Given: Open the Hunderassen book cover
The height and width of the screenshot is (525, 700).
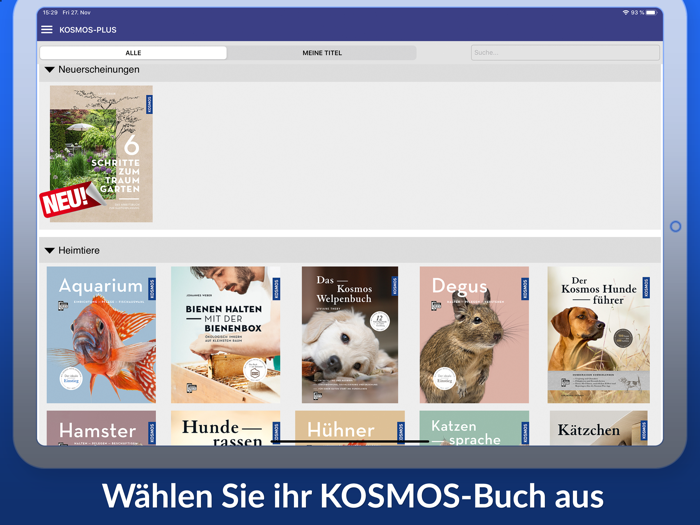Looking at the screenshot, I should (x=225, y=428).
